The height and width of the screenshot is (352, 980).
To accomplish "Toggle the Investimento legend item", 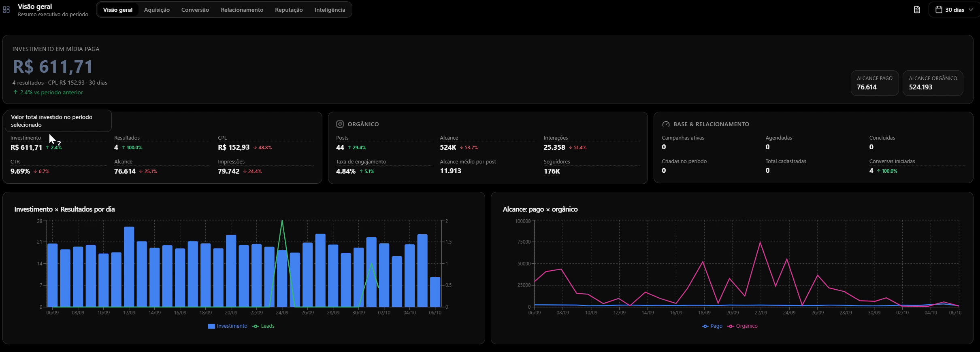I will coord(228,326).
